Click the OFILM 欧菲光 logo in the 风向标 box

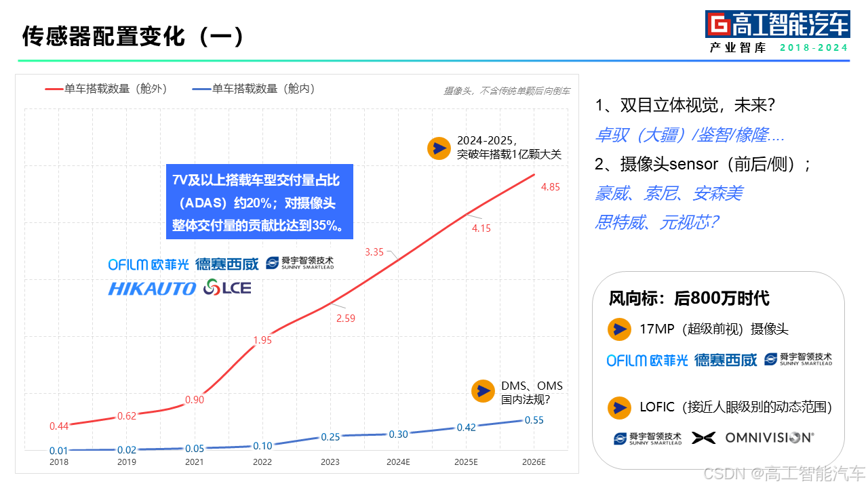[x=648, y=361]
